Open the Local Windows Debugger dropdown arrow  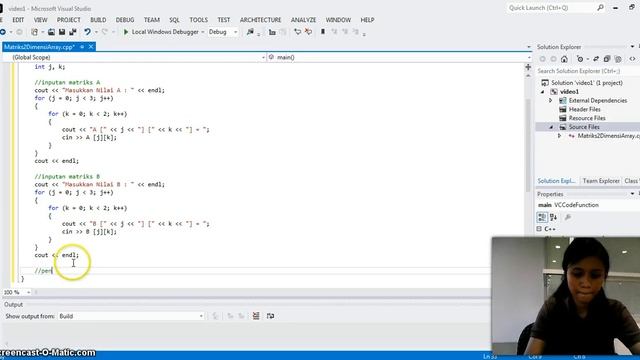pos(202,32)
